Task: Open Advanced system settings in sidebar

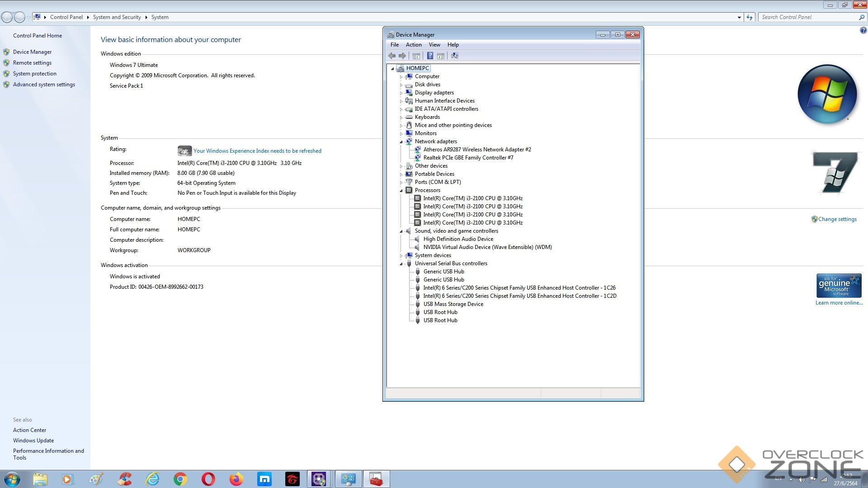Action: pos(44,84)
